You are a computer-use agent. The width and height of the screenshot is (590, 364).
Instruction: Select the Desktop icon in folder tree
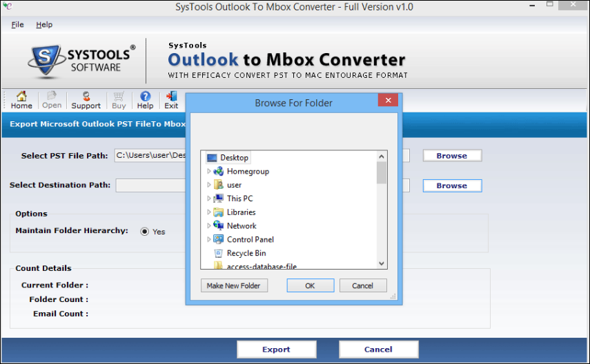[212, 158]
